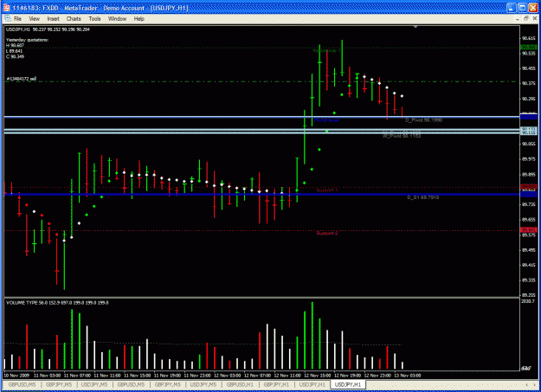Image resolution: width=541 pixels, height=392 pixels.
Task: Click the 13 Nov 03:00 time axis label
Action: (408, 376)
